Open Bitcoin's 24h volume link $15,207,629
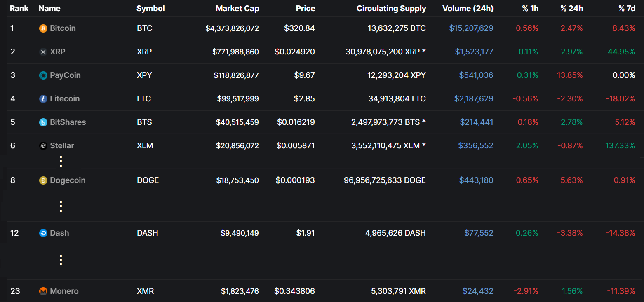 [x=471, y=28]
